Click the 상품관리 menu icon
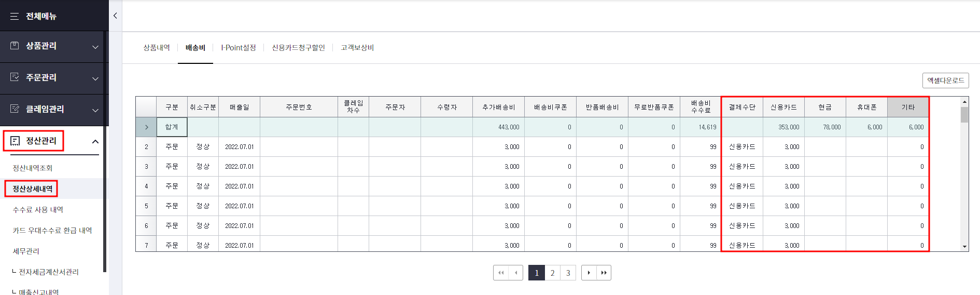 pos(15,46)
